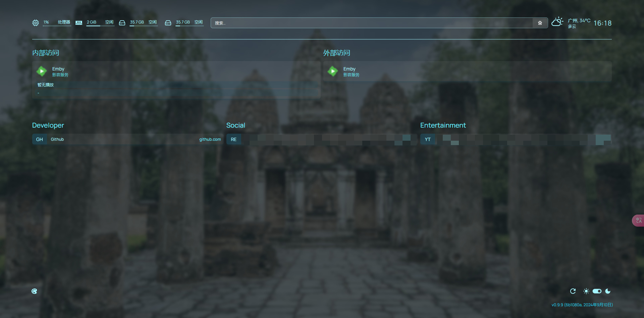Collapse the 内部访问 section
644x318 pixels.
[46, 53]
